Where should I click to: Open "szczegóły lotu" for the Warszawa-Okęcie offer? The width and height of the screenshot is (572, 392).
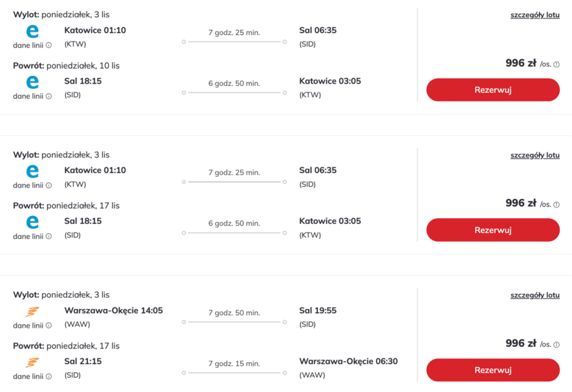pyautogui.click(x=535, y=295)
